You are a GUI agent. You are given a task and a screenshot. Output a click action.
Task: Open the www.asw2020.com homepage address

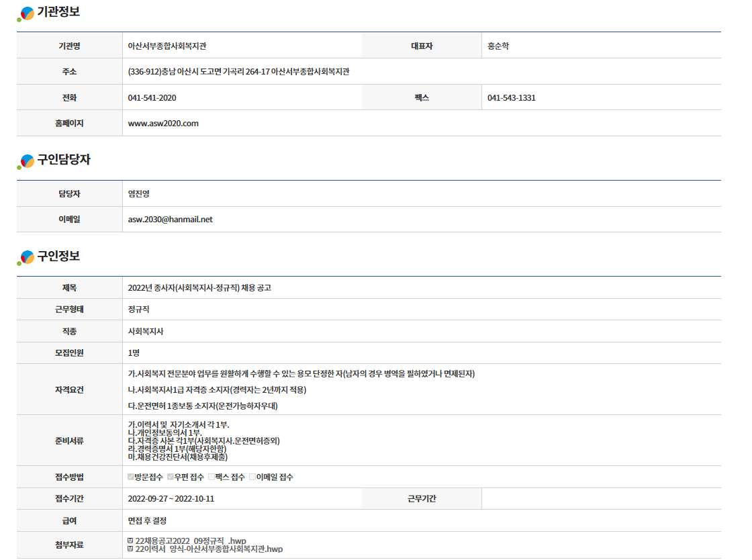[x=163, y=124]
